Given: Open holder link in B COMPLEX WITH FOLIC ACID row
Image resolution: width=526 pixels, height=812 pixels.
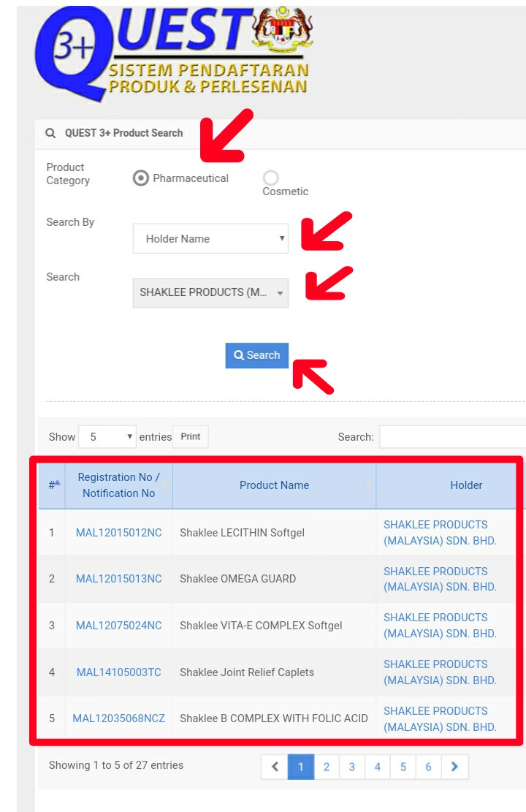Looking at the screenshot, I should click(440, 718).
